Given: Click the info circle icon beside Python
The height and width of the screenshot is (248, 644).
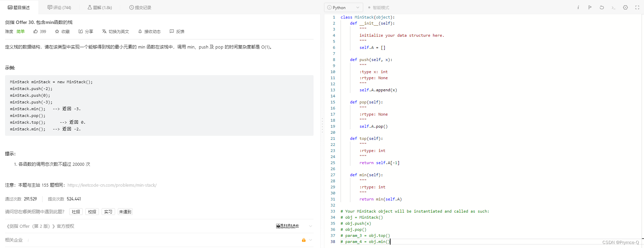Looking at the screenshot, I should point(329,7).
